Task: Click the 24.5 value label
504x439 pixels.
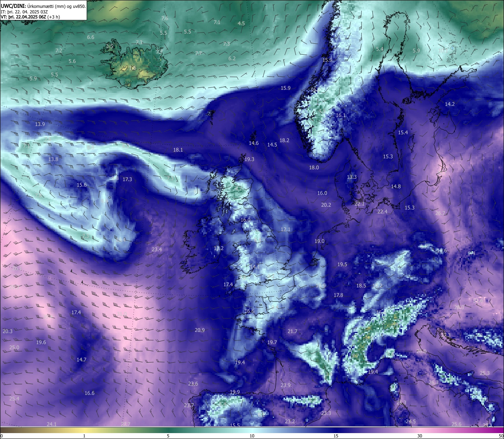Action: (411, 422)
